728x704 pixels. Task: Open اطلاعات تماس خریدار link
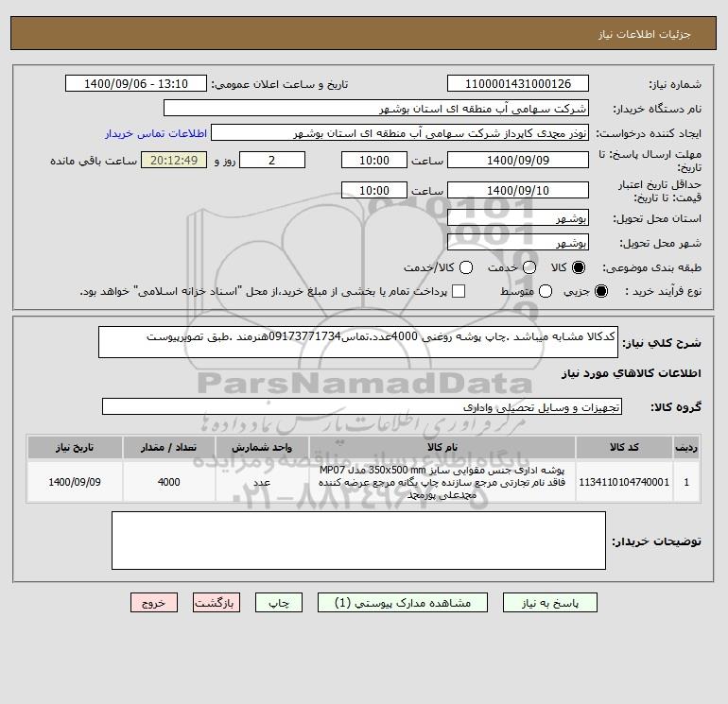pos(156,133)
